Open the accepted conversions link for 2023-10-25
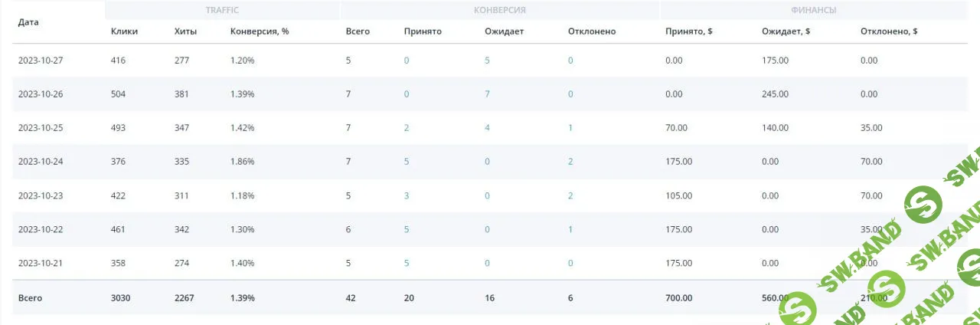The height and width of the screenshot is (325, 980). (407, 128)
